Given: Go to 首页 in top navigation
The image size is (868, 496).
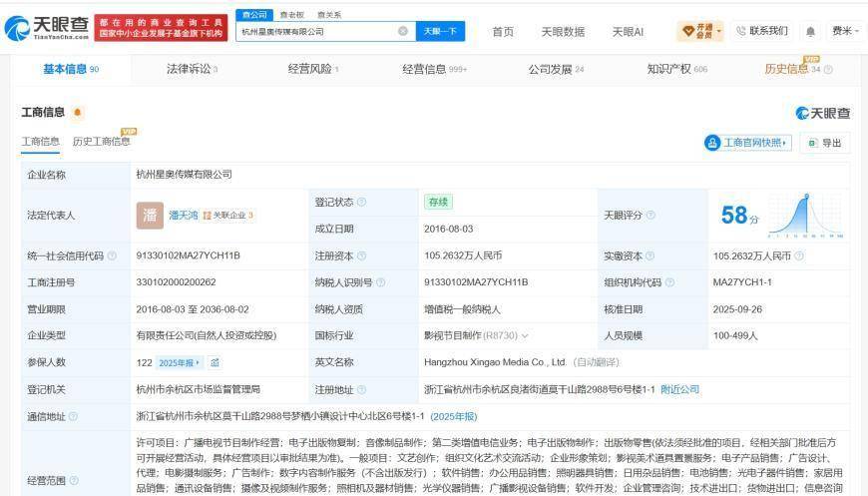Looking at the screenshot, I should click(503, 32).
